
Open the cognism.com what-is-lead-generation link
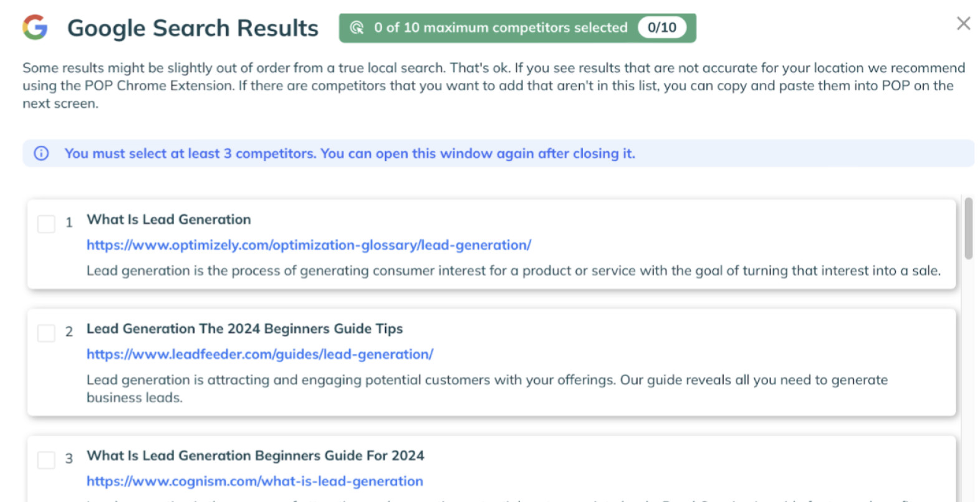pyautogui.click(x=254, y=481)
